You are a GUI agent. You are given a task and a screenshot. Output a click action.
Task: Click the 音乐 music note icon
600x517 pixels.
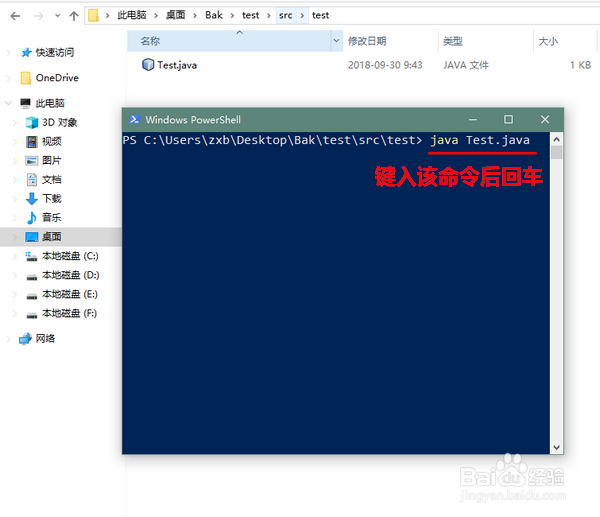pos(31,218)
